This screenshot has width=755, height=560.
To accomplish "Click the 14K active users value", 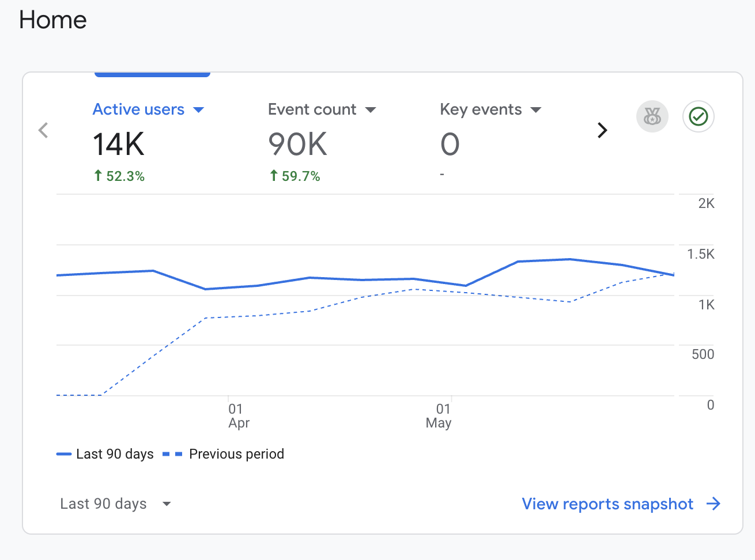I will (x=119, y=144).
